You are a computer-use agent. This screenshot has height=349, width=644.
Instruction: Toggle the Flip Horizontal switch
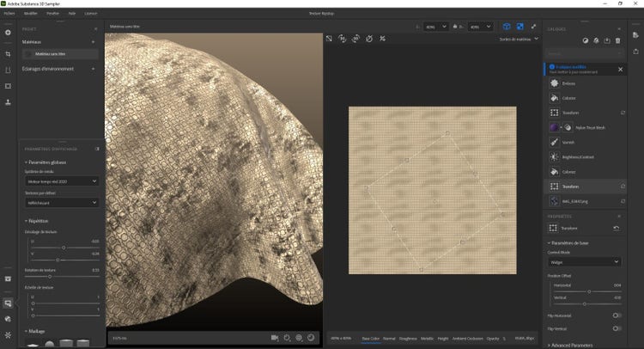616,315
